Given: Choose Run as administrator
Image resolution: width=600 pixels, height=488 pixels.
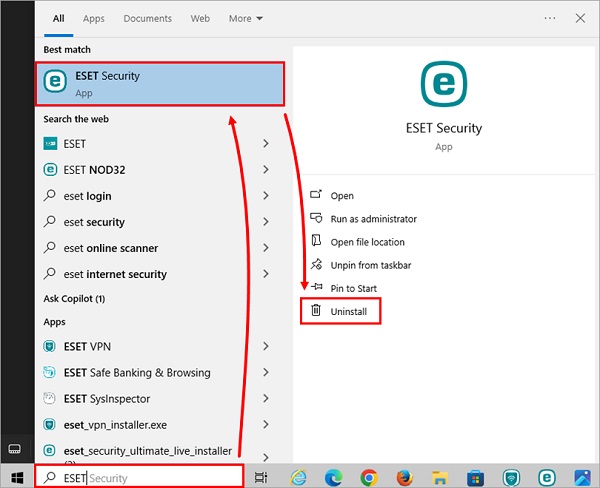Looking at the screenshot, I should click(x=373, y=219).
